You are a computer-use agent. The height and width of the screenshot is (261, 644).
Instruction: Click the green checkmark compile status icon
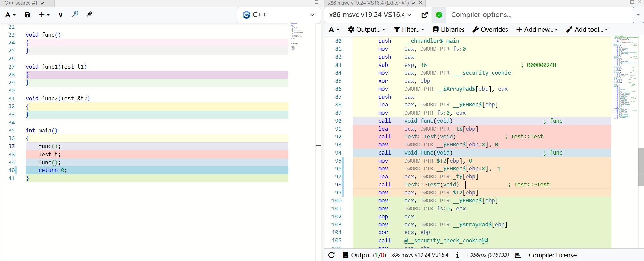(x=439, y=15)
